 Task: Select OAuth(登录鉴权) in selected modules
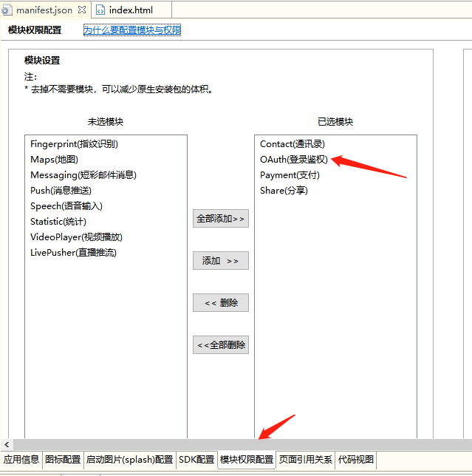tap(294, 160)
